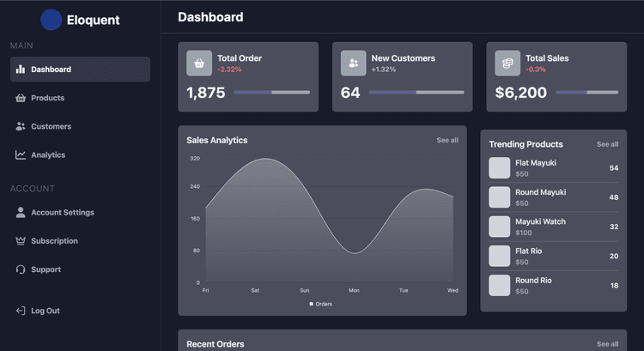Select the Flat Mayuki product thumbnail
Screen dimensions: 644x351
500,167
